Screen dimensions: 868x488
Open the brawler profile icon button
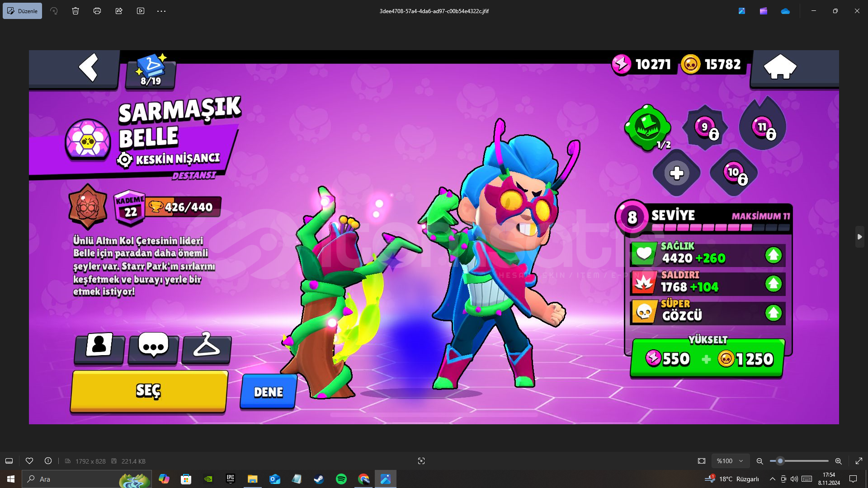click(x=99, y=348)
